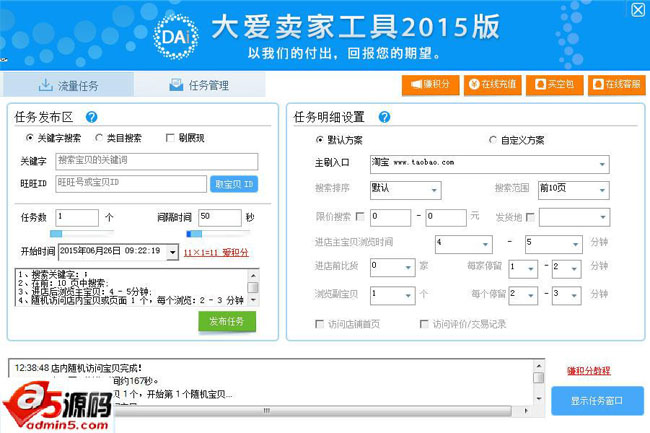Enable the 发货地 checkbox
The height and width of the screenshot is (433, 650).
(x=530, y=217)
